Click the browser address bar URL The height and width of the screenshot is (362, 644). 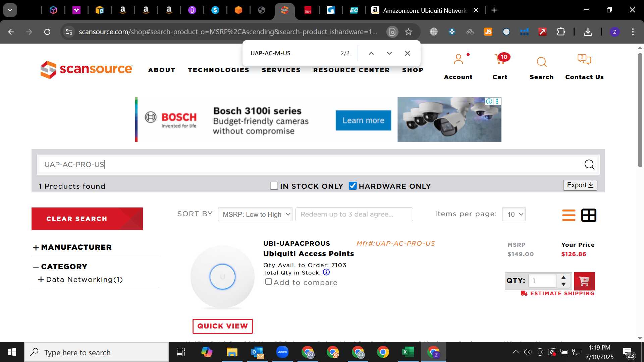228,32
